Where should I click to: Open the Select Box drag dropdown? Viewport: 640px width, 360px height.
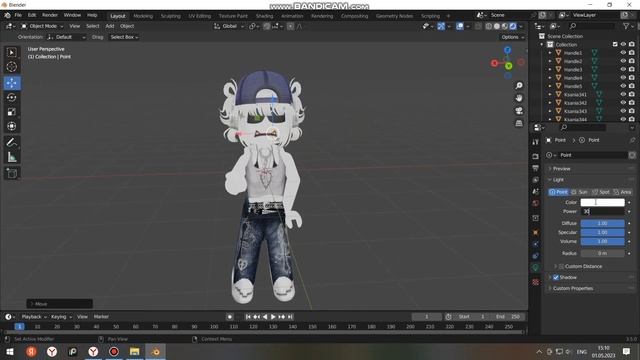(x=124, y=37)
